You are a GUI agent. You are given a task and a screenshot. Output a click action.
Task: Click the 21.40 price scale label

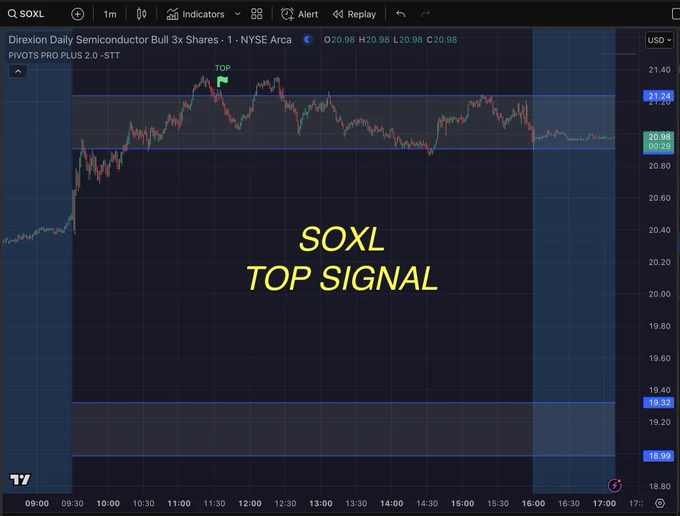[659, 70]
